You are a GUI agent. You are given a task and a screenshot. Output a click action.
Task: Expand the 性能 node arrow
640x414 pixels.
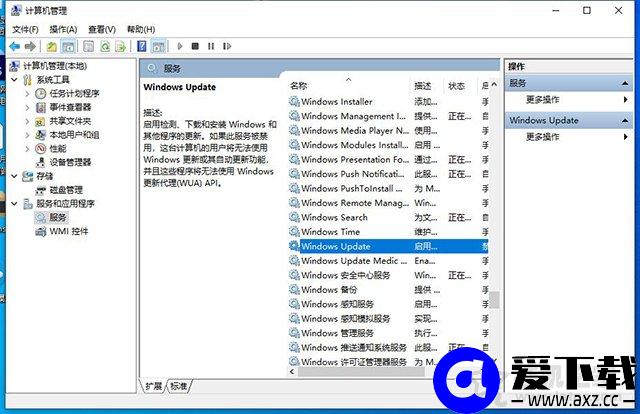pos(27,149)
